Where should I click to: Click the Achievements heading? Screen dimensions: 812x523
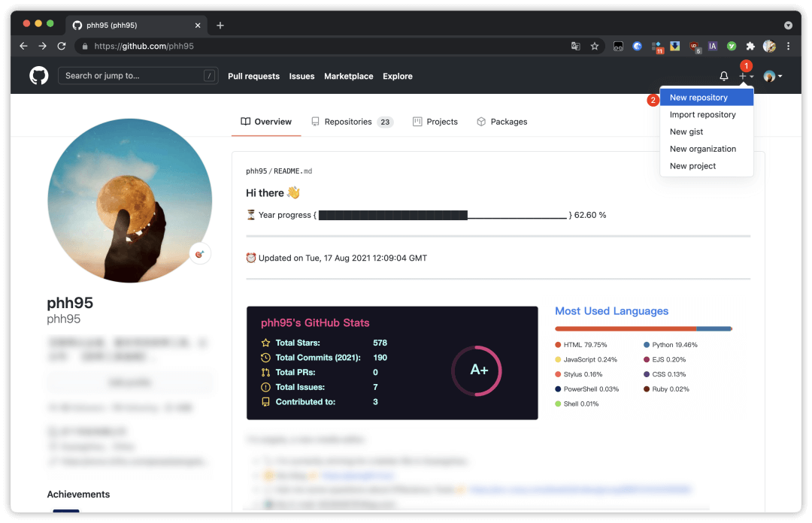point(78,494)
